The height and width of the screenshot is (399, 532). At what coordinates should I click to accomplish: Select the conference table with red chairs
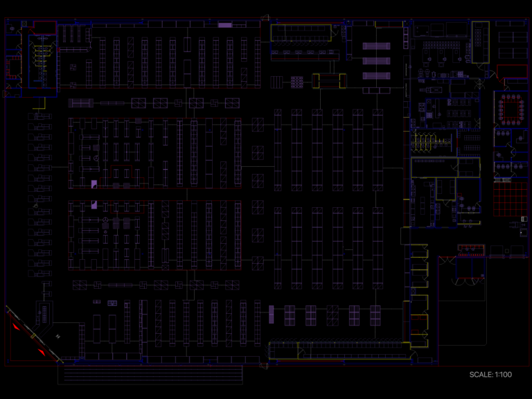pos(511,110)
